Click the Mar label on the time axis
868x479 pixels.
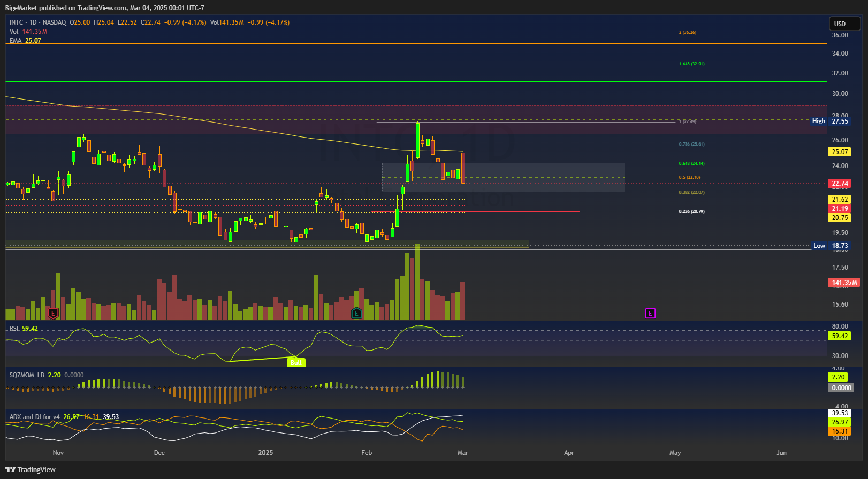[463, 453]
